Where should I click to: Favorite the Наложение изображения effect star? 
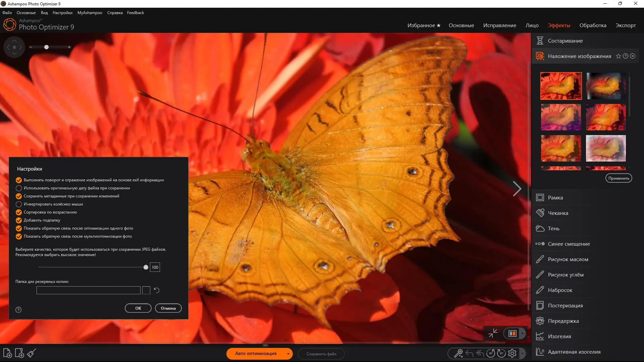618,56
